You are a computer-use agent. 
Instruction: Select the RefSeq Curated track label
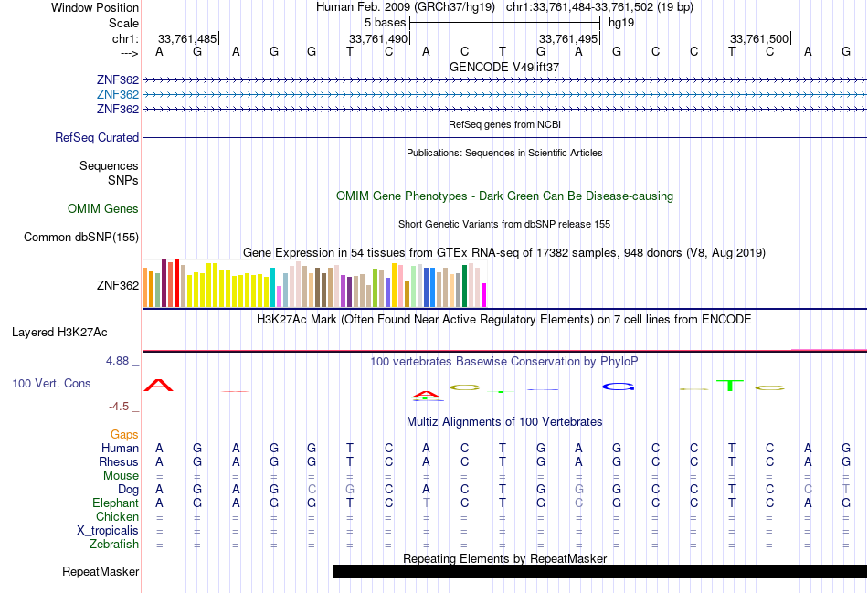point(96,137)
